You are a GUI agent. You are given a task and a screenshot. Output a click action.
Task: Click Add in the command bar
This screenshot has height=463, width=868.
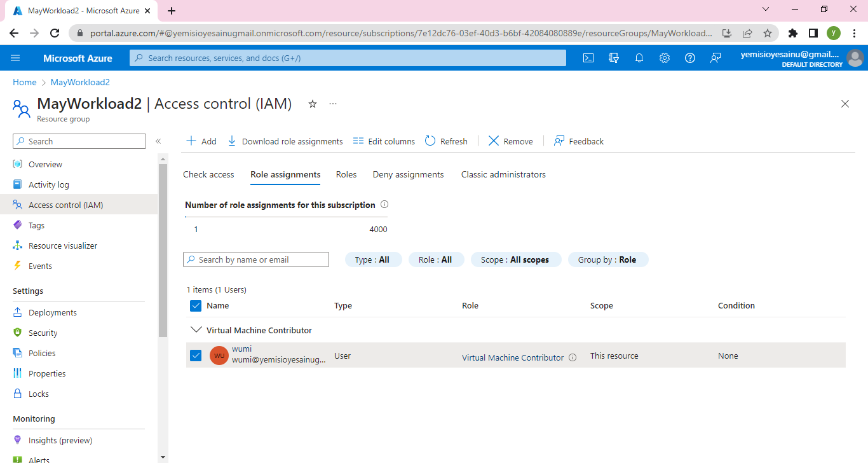[201, 141]
